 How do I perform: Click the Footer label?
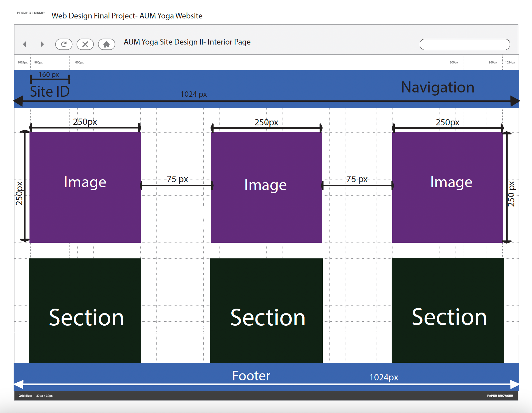click(x=251, y=376)
